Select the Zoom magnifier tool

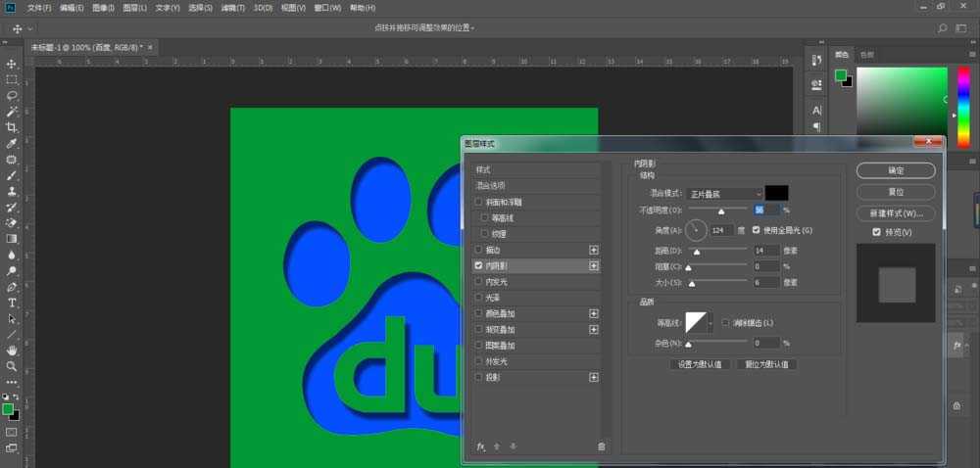point(12,366)
